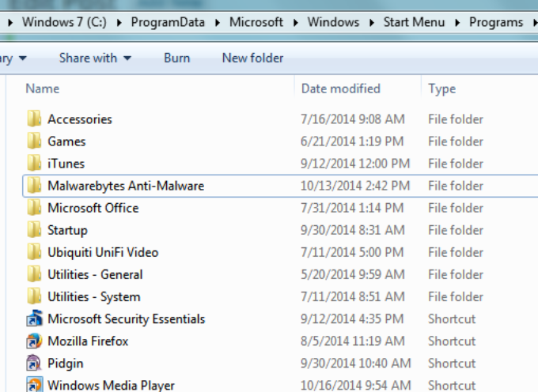Click the date 9/12/2014 12:00 PM
538x392 pixels.
[x=355, y=164]
